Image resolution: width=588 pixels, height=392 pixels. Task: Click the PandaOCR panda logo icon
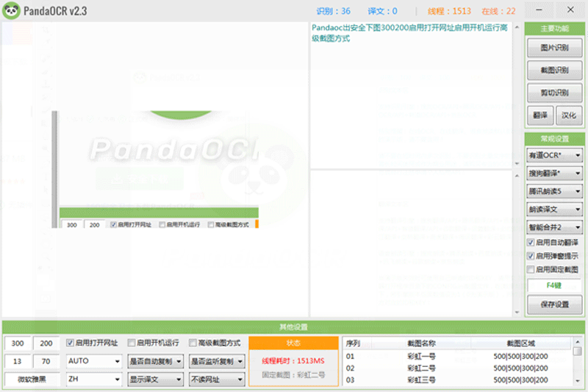click(x=11, y=10)
